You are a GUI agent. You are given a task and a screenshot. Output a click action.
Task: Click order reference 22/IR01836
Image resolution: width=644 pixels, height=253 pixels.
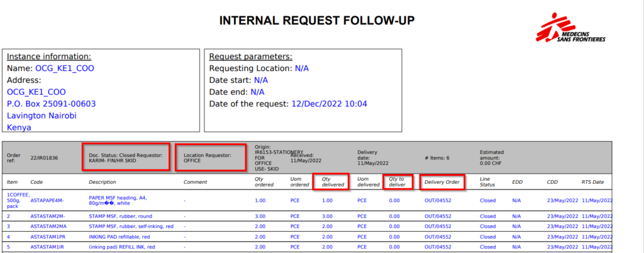(x=43, y=158)
